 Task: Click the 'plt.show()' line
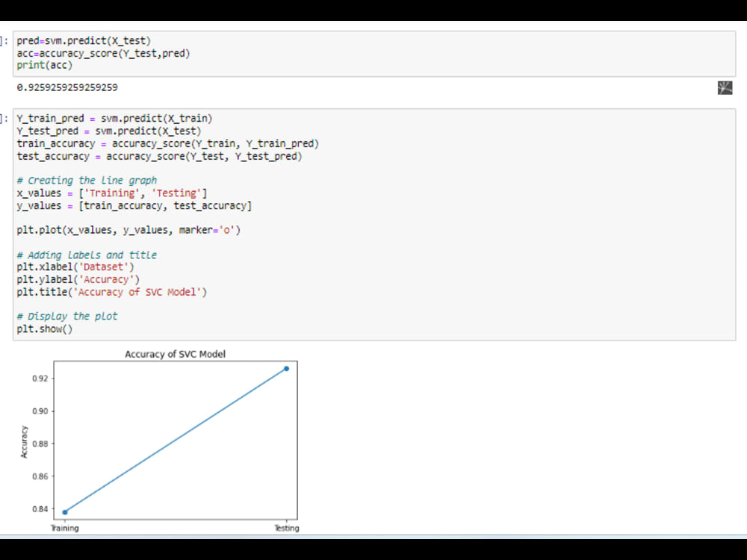point(45,329)
